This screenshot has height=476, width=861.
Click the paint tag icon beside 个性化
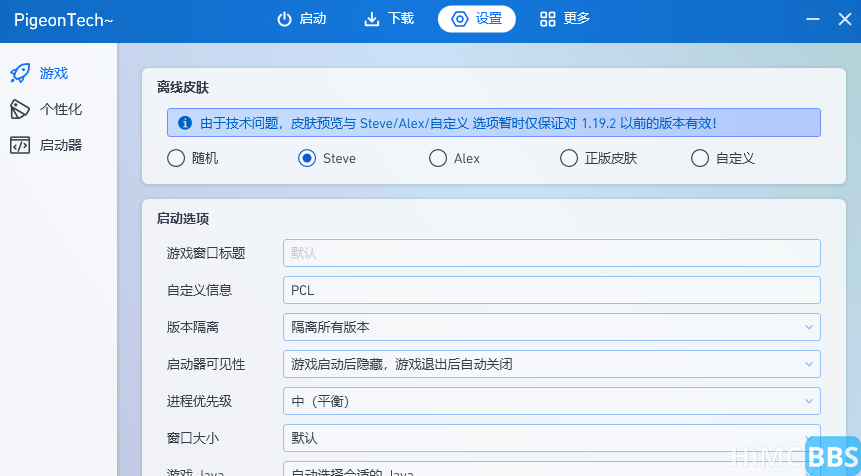(x=20, y=109)
